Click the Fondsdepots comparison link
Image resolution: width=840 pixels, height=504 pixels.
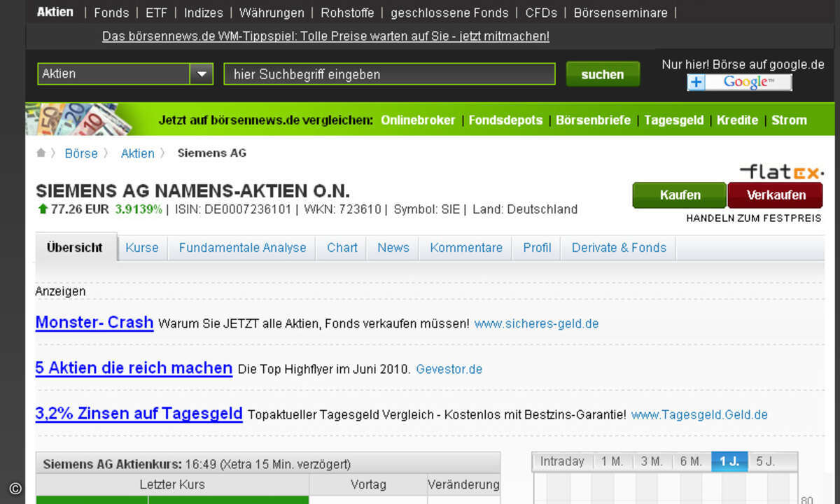click(x=505, y=120)
